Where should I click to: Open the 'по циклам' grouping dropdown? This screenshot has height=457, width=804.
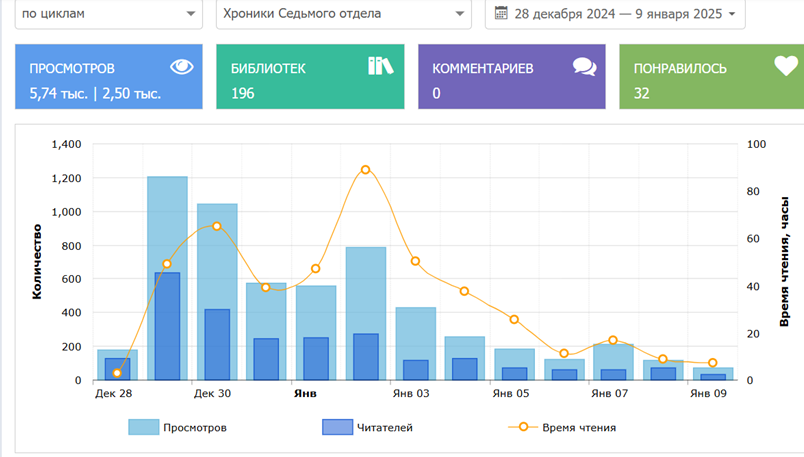(x=108, y=14)
